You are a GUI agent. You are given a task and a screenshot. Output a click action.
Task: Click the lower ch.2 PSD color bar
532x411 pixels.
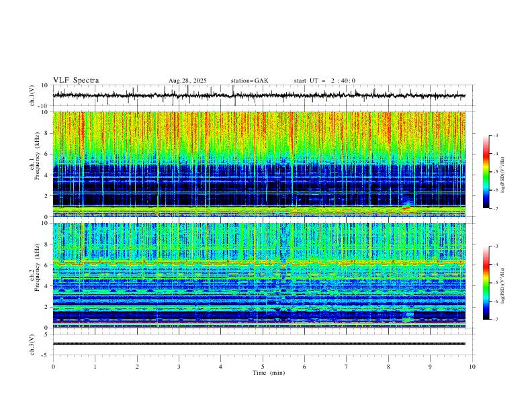486,283
